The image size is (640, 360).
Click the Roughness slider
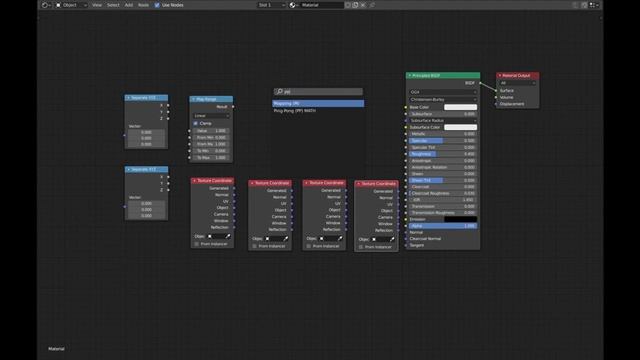(x=443, y=154)
